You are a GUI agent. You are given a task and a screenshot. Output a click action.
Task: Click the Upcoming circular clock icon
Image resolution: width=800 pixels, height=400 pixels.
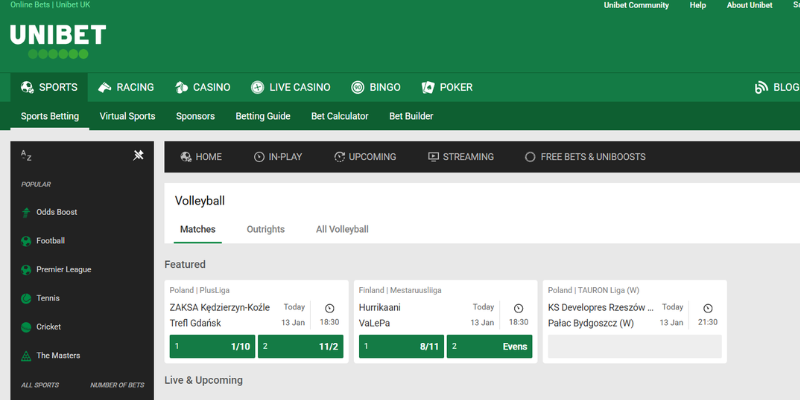click(x=339, y=157)
